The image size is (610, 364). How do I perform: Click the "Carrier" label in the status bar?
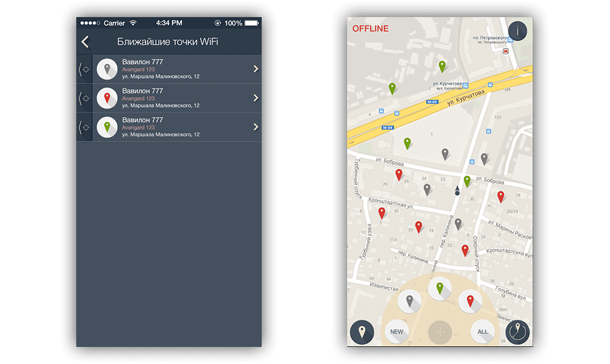(x=114, y=23)
